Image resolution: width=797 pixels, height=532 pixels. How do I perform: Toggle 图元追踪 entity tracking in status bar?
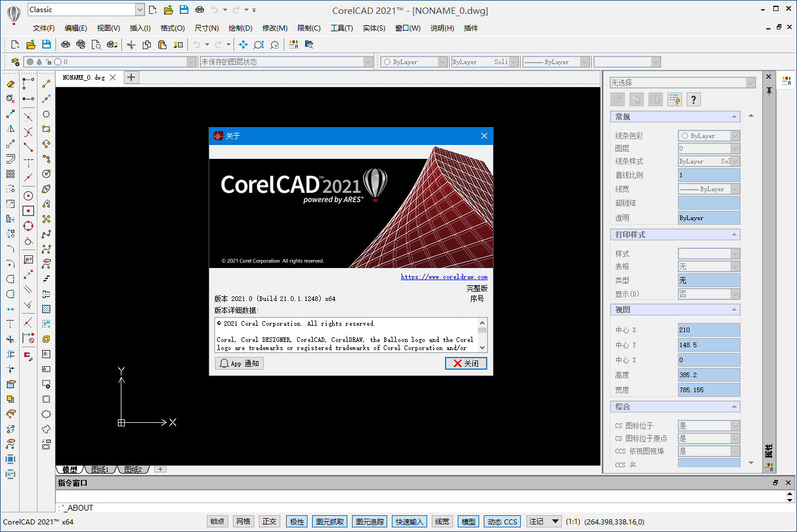pos(370,522)
